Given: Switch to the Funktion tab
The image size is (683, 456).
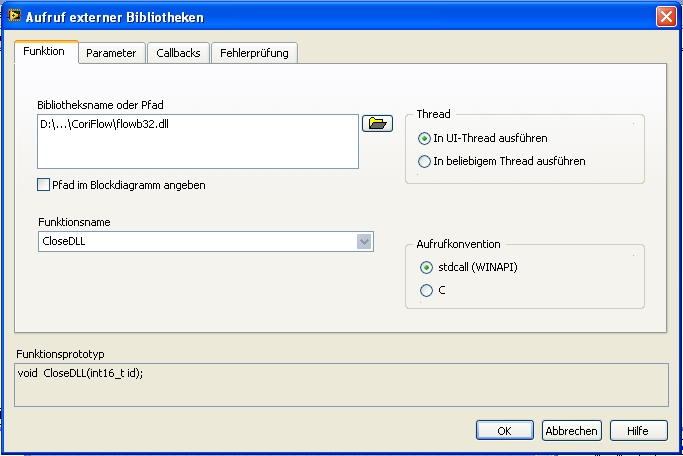Looking at the screenshot, I should tap(44, 52).
